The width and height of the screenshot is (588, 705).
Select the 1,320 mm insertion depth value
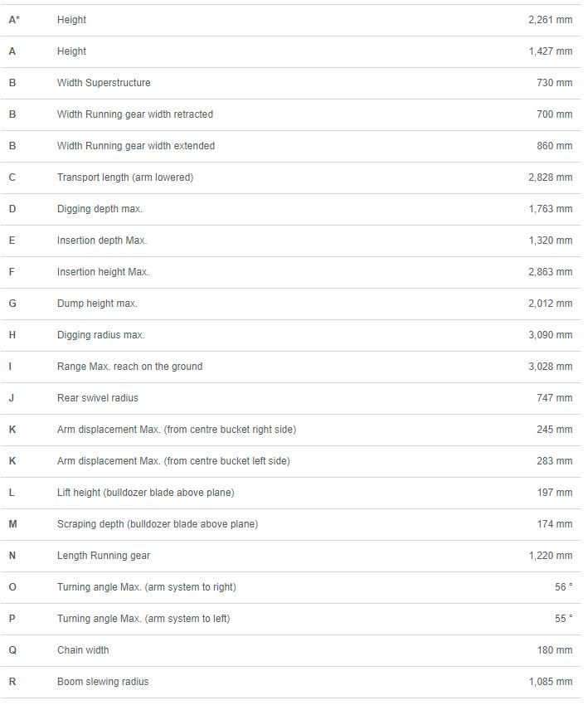(550, 240)
